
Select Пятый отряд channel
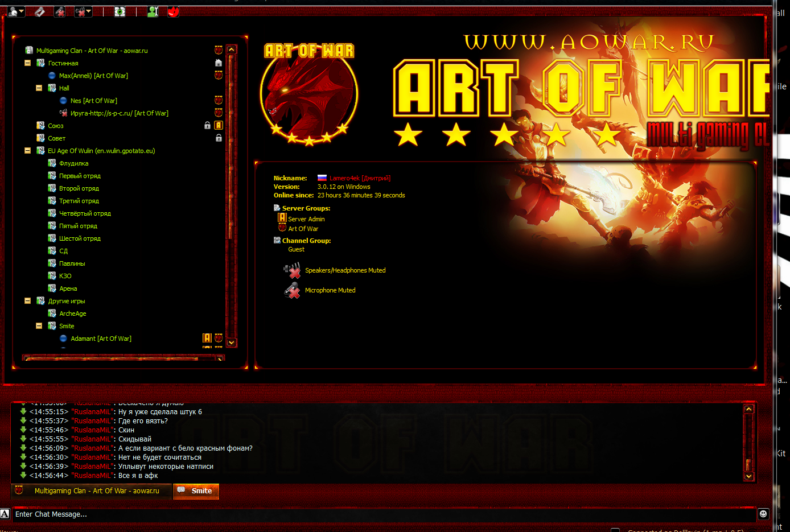(x=78, y=226)
